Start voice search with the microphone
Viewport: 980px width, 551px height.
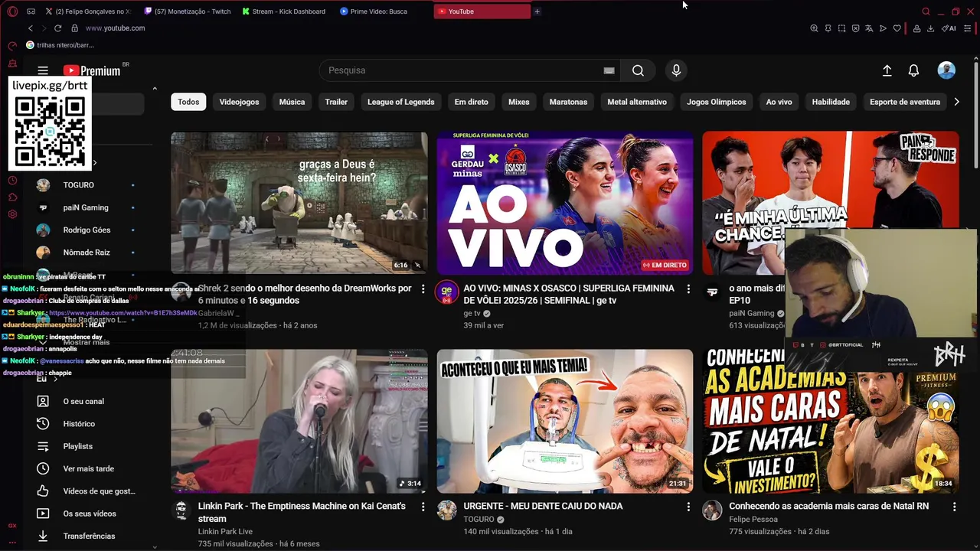(676, 70)
